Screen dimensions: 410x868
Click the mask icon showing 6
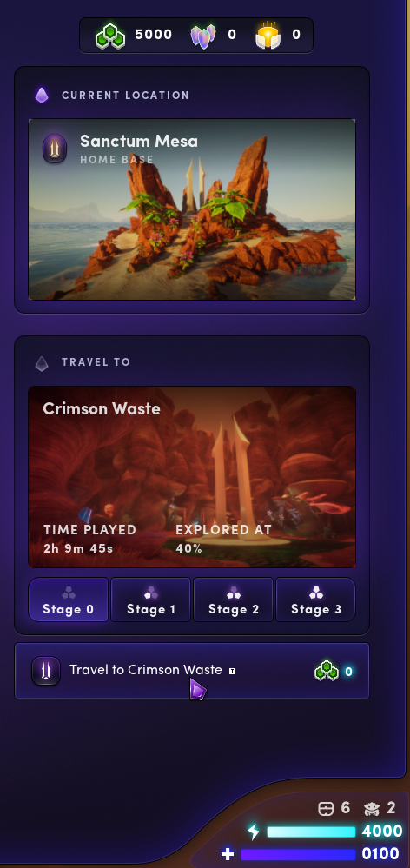coord(326,808)
